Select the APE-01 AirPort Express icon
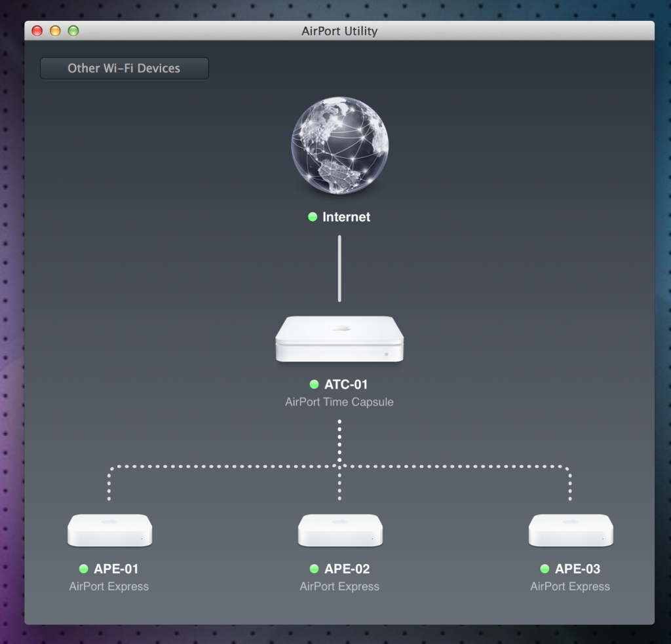This screenshot has height=644, width=671. coord(109,531)
